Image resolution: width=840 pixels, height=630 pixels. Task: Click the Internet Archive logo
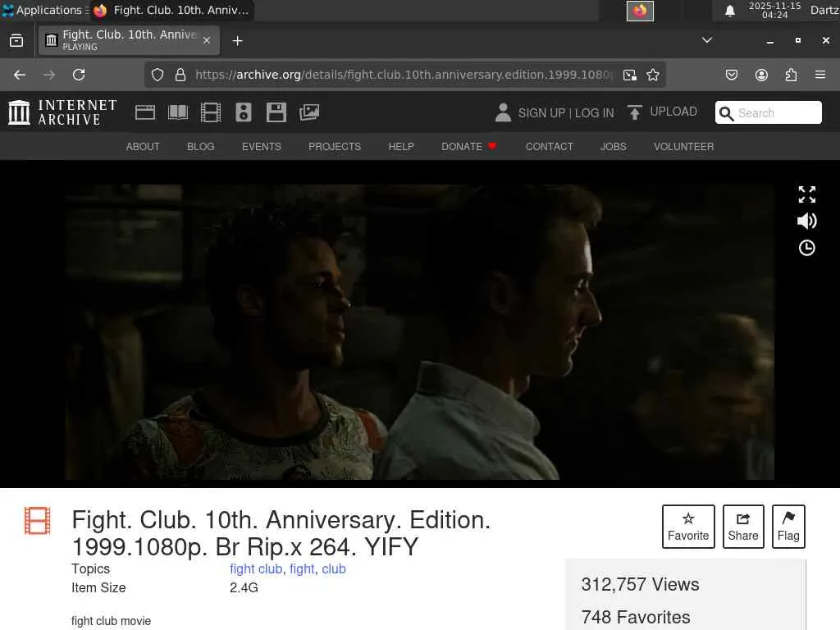[x=62, y=112]
